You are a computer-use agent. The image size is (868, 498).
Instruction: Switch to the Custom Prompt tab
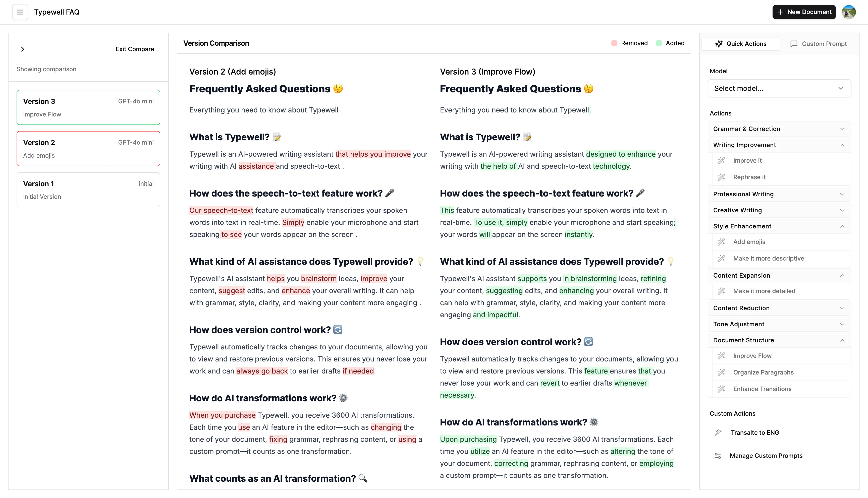[818, 44]
